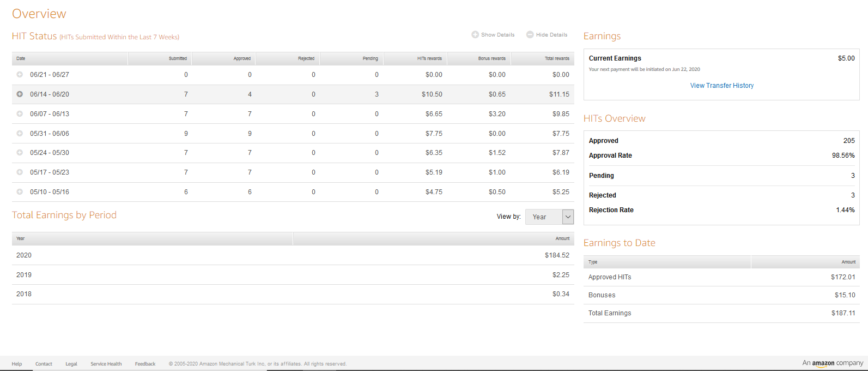Expand the 06/14 - 06/20 row plus icon
The image size is (868, 371).
pos(20,94)
